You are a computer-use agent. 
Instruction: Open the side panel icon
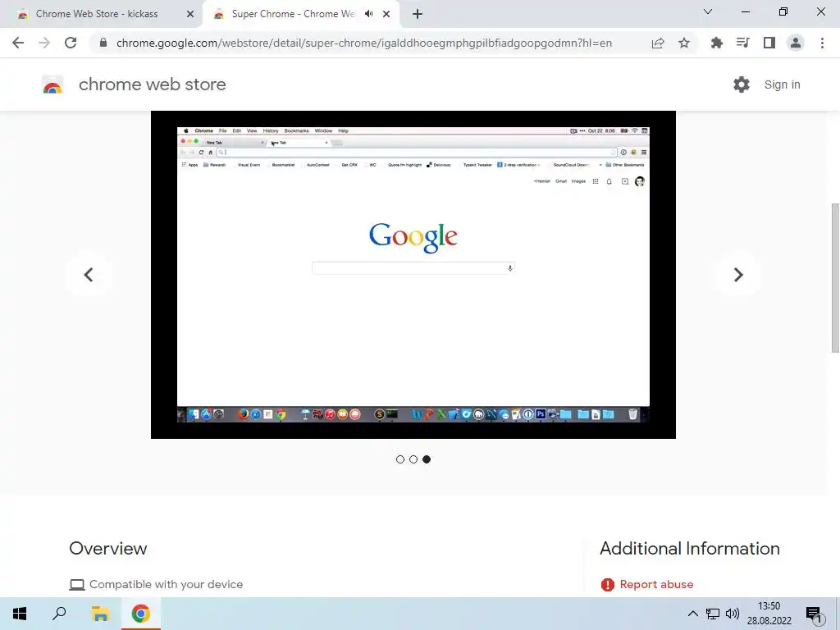769,43
